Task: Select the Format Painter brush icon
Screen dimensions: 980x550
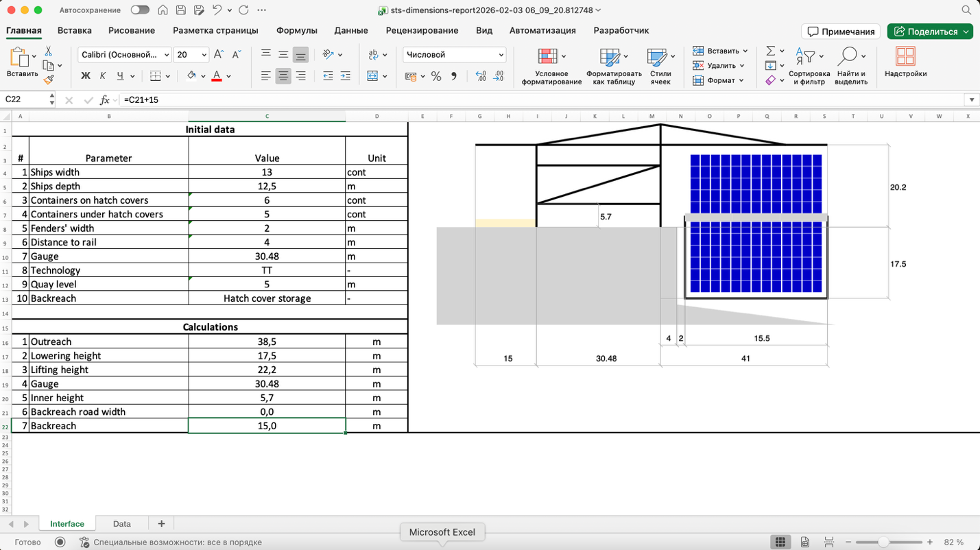Action: (48, 80)
